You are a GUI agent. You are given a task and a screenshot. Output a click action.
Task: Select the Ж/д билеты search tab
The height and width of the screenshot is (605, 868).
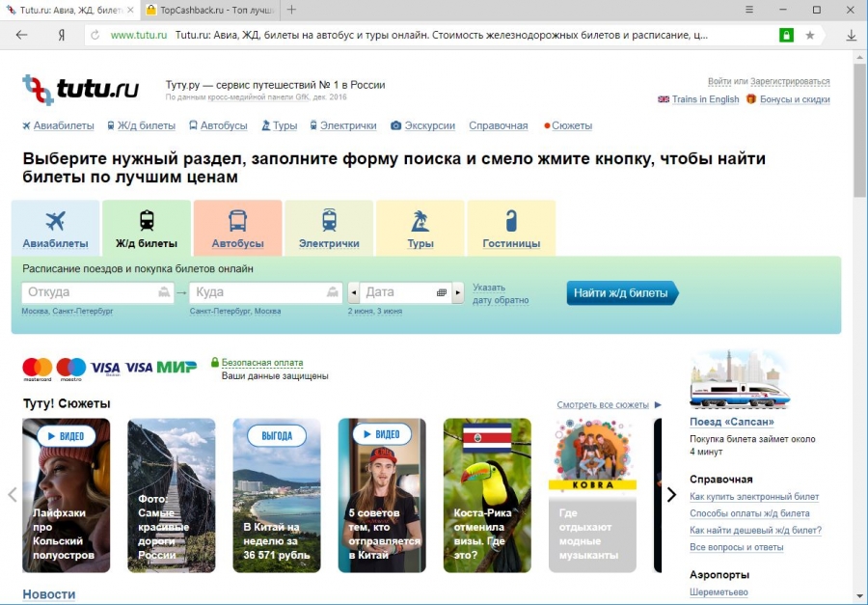click(147, 229)
